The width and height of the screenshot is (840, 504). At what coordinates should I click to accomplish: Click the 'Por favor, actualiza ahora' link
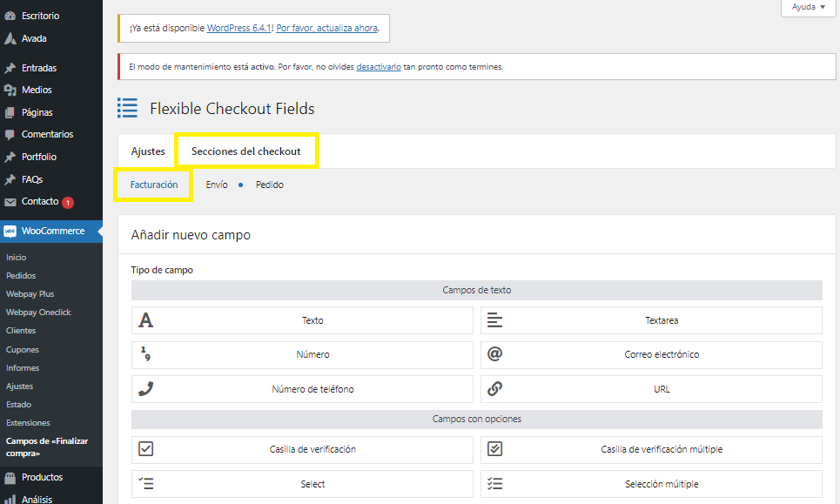(x=326, y=28)
